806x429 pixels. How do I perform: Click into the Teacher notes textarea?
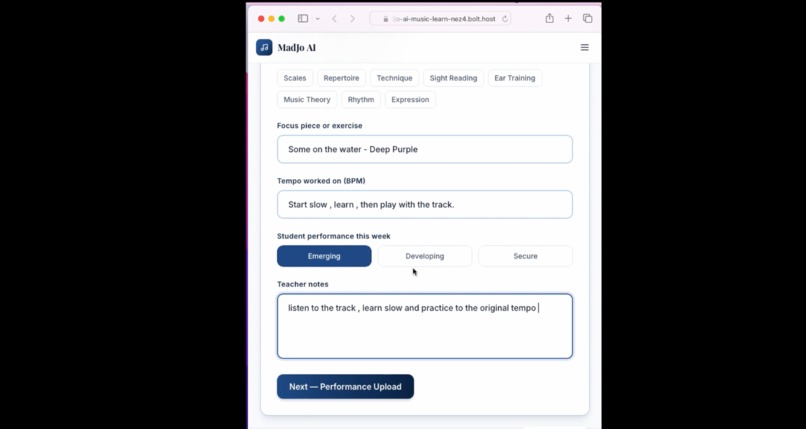tap(425, 326)
